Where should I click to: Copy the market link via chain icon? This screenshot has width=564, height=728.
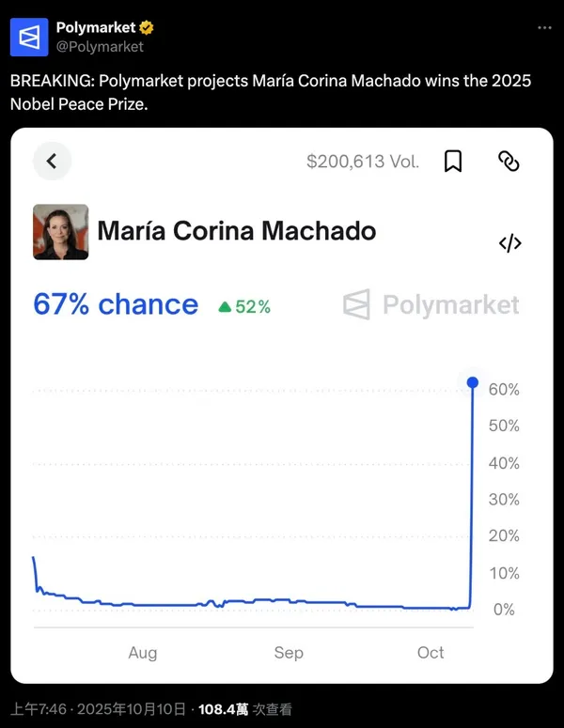pos(509,162)
